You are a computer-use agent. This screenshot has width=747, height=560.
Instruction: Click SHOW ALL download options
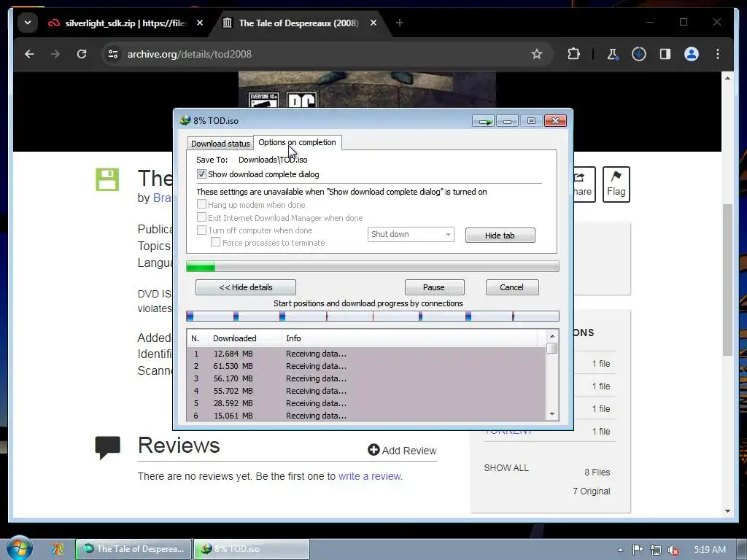coord(506,468)
